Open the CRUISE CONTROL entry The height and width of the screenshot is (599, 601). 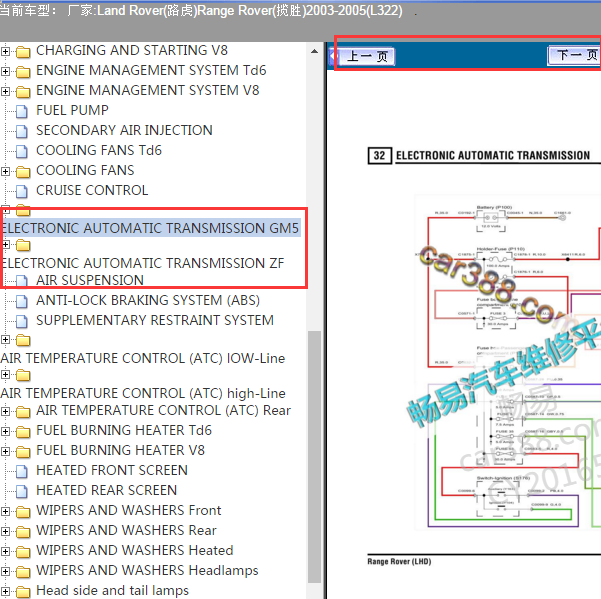pos(92,190)
